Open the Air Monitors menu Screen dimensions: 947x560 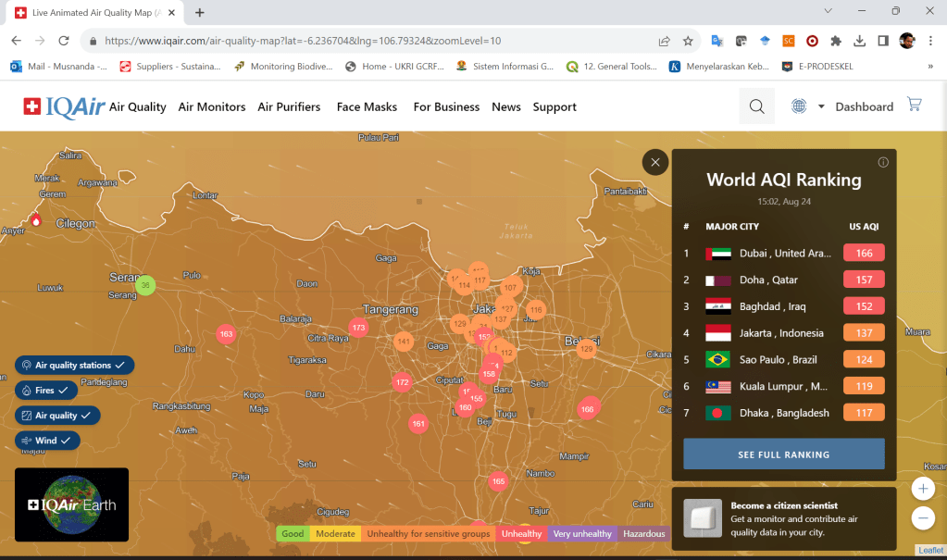[x=212, y=106]
